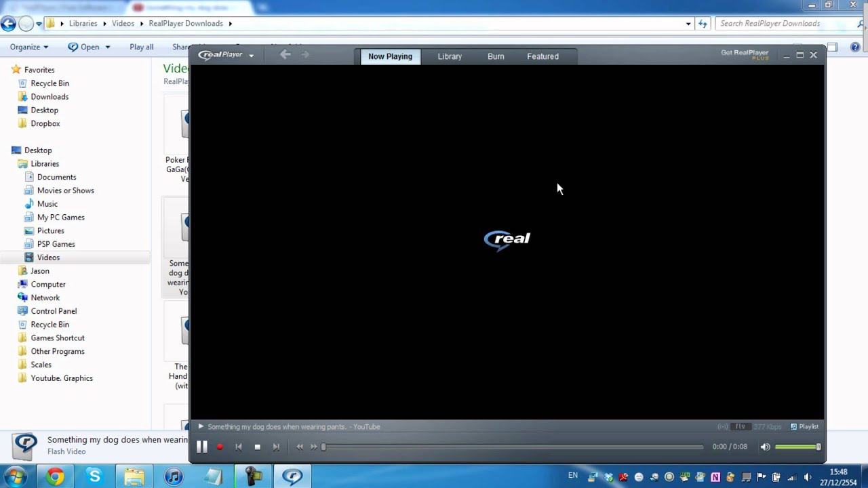
Task: Open Downloads under Favorites
Action: (x=50, y=96)
